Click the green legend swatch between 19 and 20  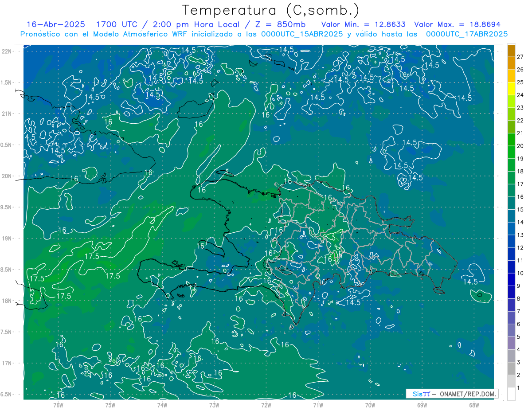coord(511,152)
